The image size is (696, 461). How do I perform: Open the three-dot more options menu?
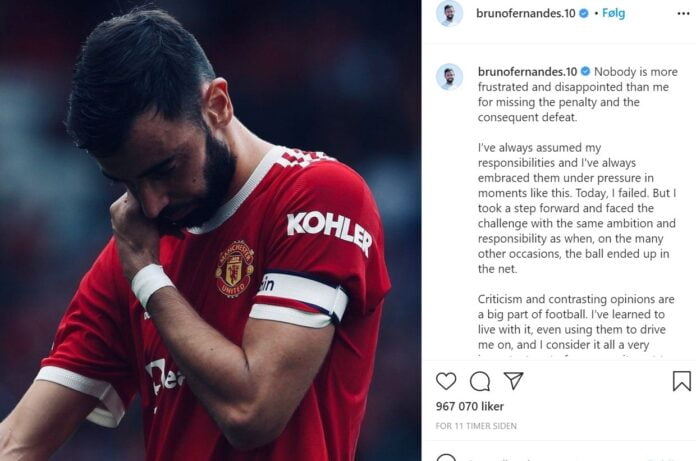(681, 14)
